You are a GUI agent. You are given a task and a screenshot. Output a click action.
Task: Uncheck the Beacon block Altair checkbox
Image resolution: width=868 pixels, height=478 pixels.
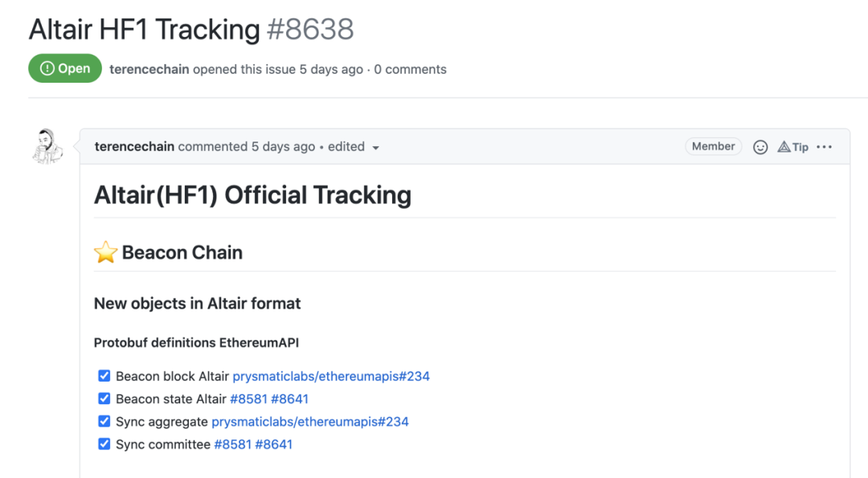[104, 376]
